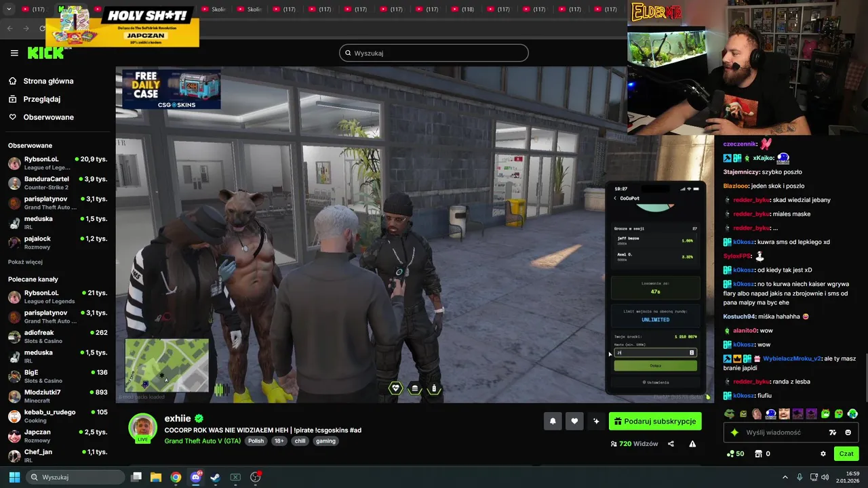Open the chat settings gear
The width and height of the screenshot is (868, 488).
click(x=823, y=453)
